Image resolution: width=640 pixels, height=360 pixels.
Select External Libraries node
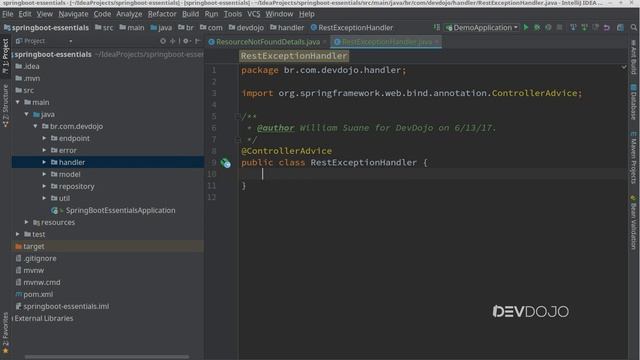43,318
